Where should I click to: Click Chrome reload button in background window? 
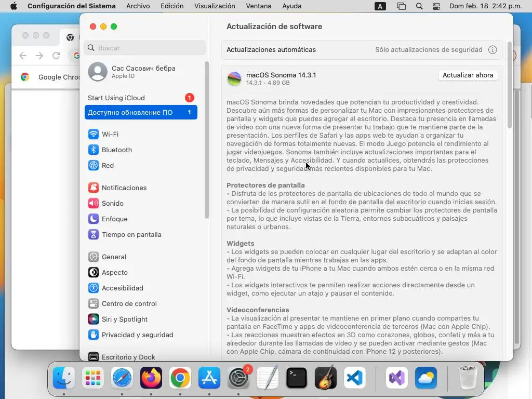tap(56, 56)
